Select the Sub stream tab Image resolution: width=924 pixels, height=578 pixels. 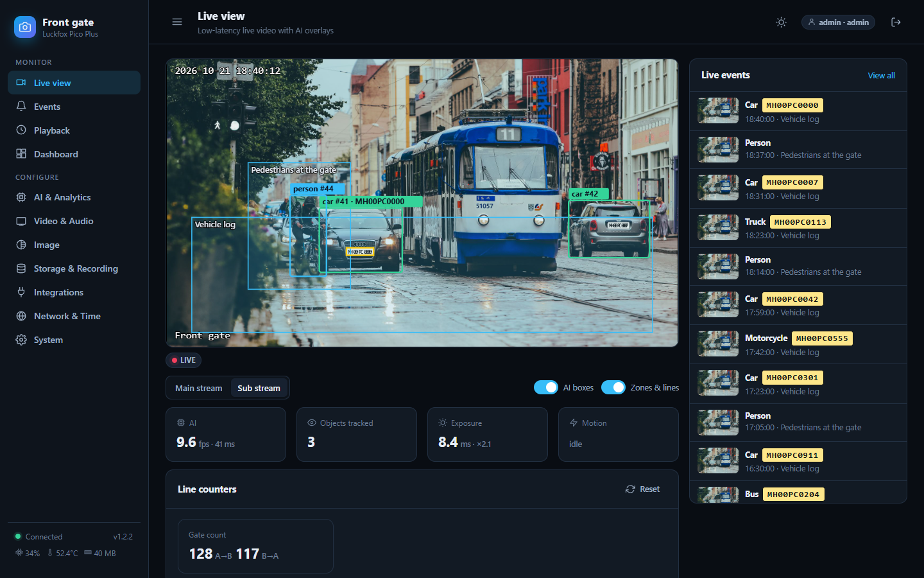[259, 388]
